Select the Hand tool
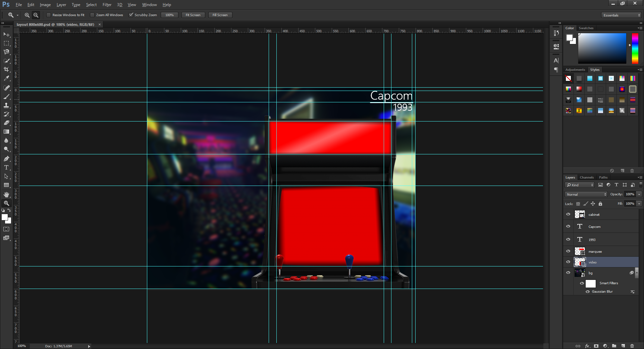644x349 pixels. pos(6,195)
